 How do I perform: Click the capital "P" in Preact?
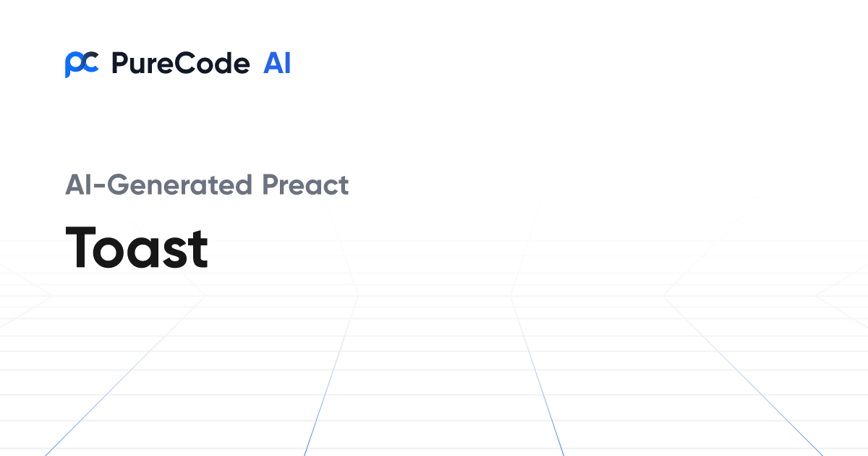pyautogui.click(x=269, y=185)
